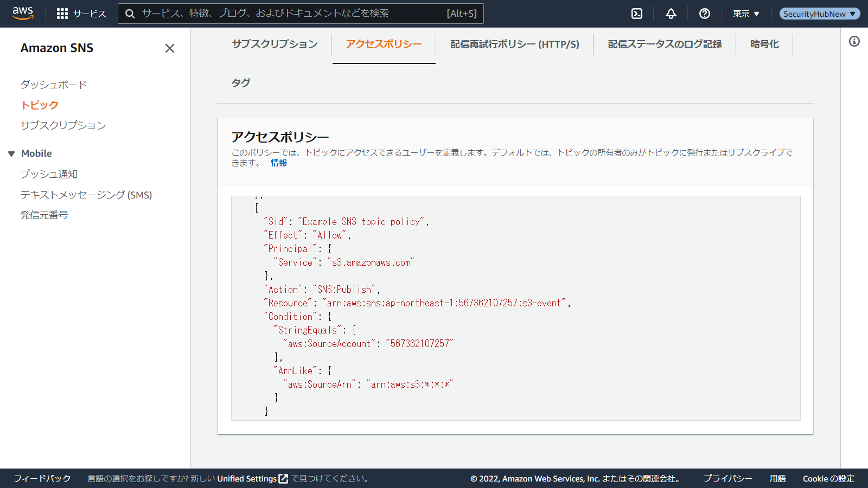Image resolution: width=868 pixels, height=488 pixels.
Task: Open テキストメッセージング (SMS) in sidebar
Action: point(86,195)
